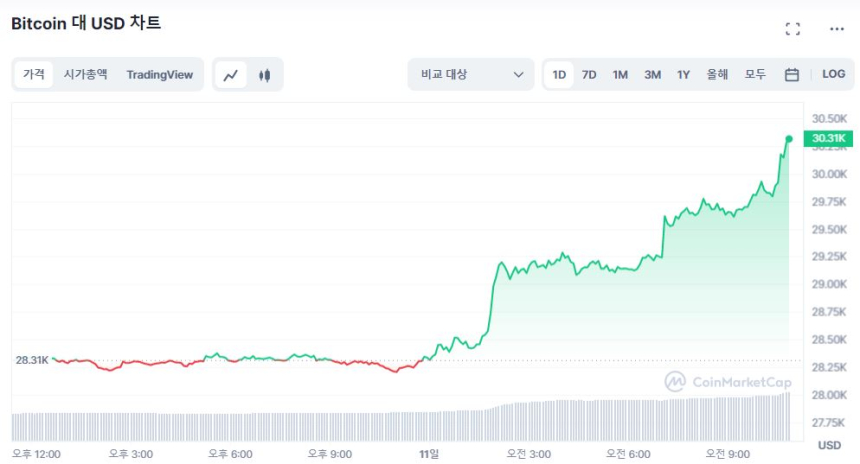Screen dimensions: 860x464
Task: Open the three-dot more options menu
Action: point(837,29)
